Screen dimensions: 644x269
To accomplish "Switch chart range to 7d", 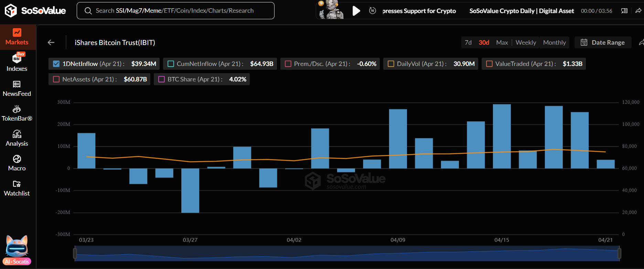I will (468, 43).
